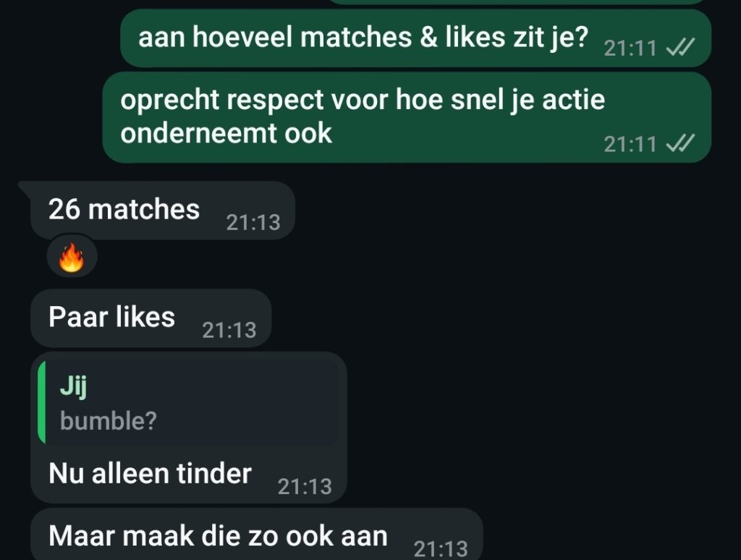Tap the 'Nu alleen tinder' reply text

pyautogui.click(x=150, y=473)
